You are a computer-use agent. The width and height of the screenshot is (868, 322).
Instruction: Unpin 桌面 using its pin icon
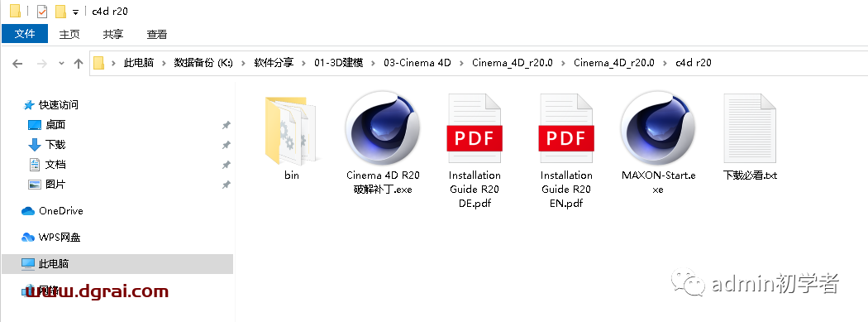pyautogui.click(x=226, y=125)
